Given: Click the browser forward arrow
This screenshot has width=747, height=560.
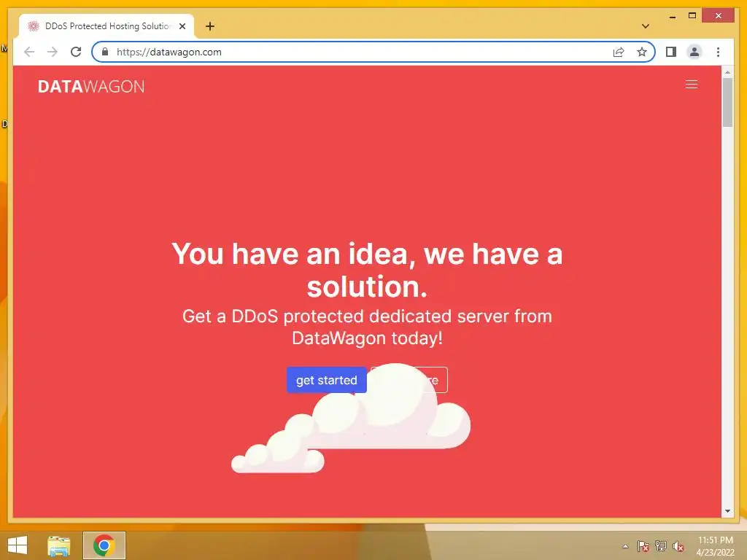Looking at the screenshot, I should pos(53,52).
